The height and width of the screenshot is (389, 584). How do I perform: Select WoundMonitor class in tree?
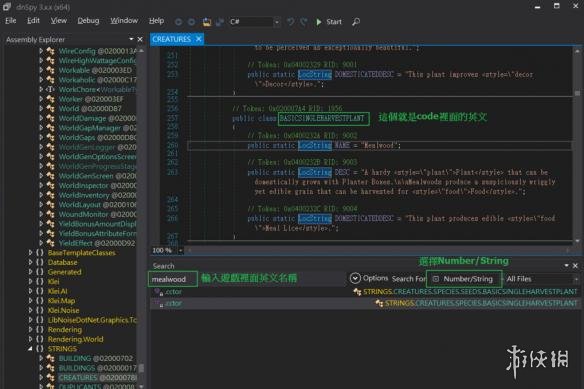point(98,214)
